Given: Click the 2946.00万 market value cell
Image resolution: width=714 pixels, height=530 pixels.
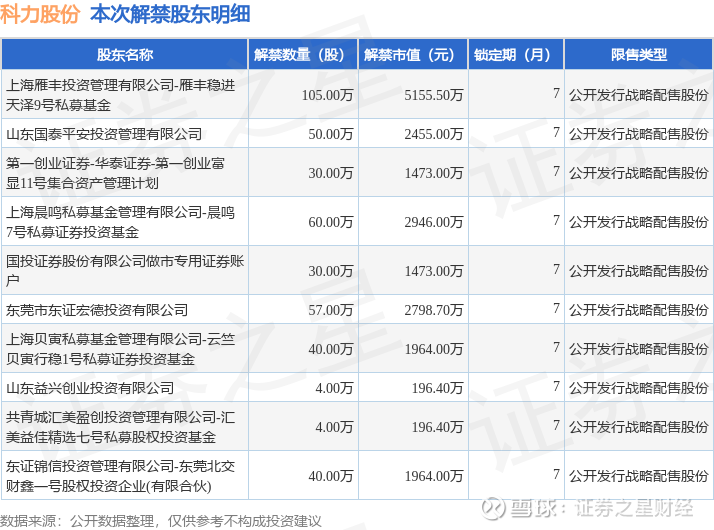Looking at the screenshot, I should tap(434, 222).
